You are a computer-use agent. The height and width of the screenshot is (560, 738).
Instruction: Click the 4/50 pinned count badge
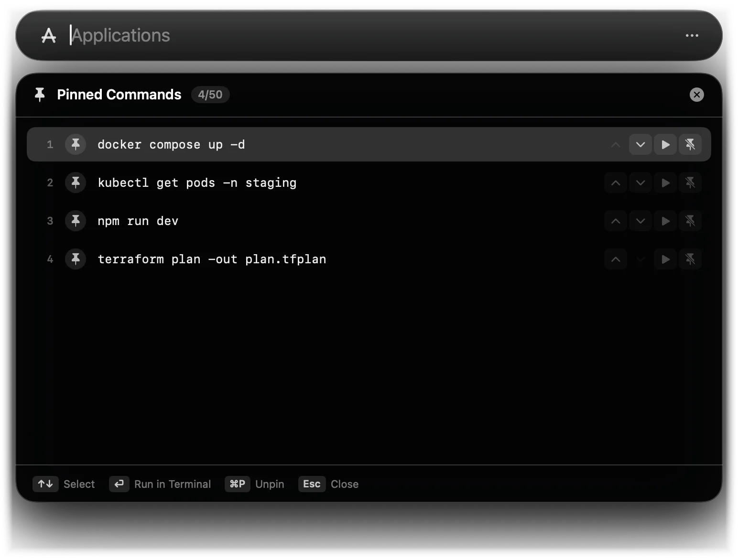pos(210,95)
